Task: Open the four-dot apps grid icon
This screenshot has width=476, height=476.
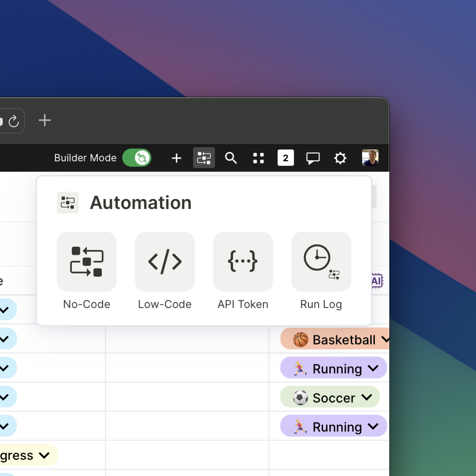Action: 258,158
